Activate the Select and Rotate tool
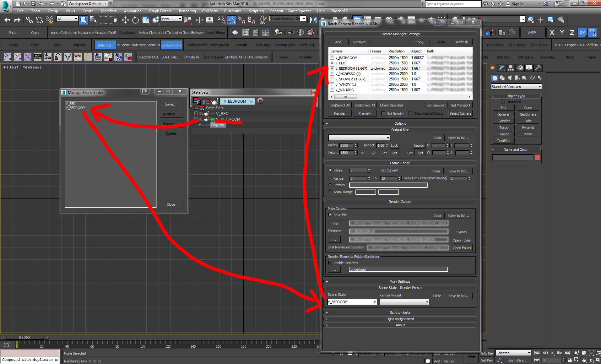This screenshot has height=364, width=601. (x=135, y=20)
